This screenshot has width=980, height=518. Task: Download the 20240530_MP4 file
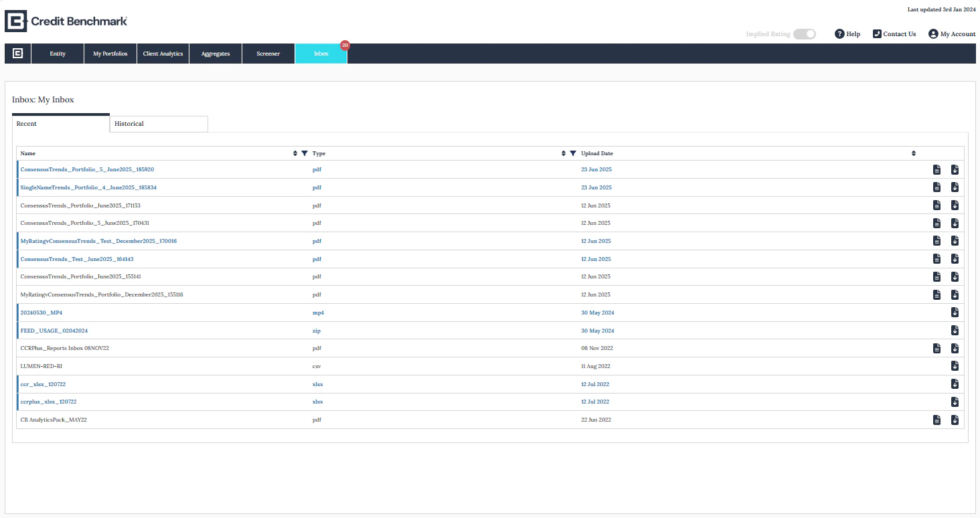(955, 313)
